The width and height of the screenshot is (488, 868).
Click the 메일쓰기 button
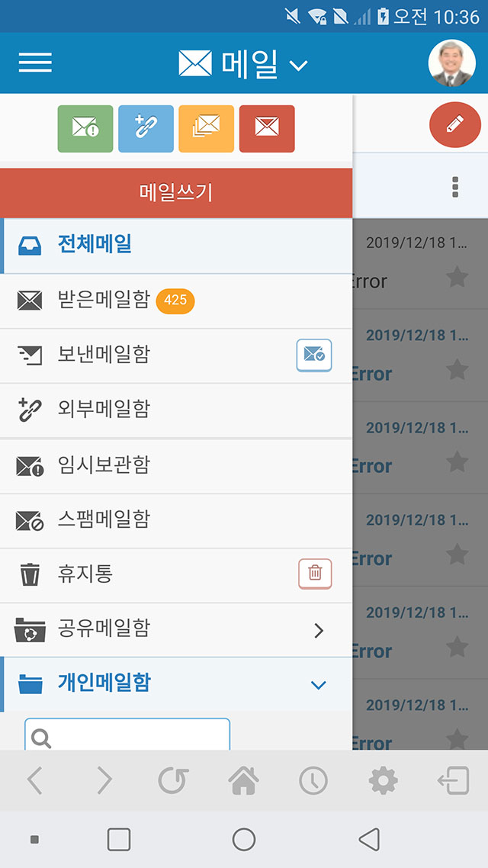(176, 193)
